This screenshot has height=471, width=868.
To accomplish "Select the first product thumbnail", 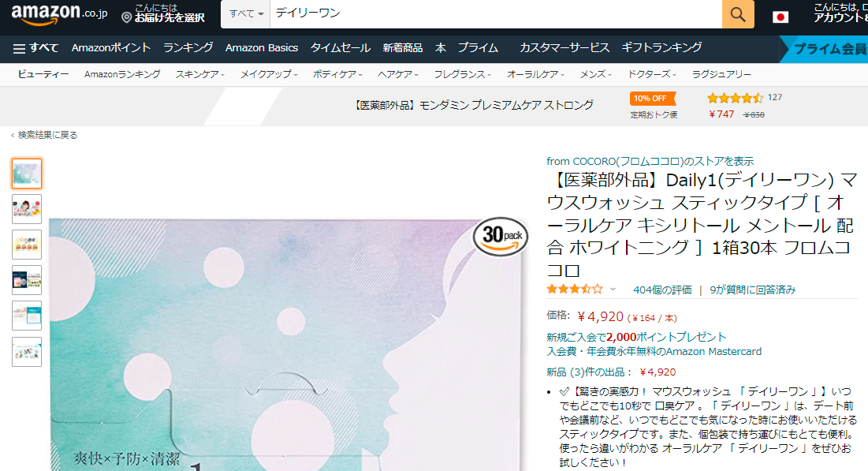I will [x=27, y=174].
